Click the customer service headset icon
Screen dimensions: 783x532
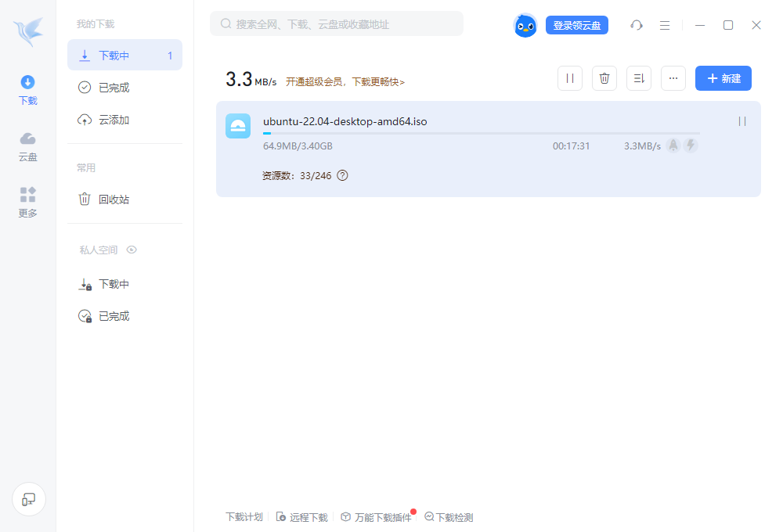point(637,25)
